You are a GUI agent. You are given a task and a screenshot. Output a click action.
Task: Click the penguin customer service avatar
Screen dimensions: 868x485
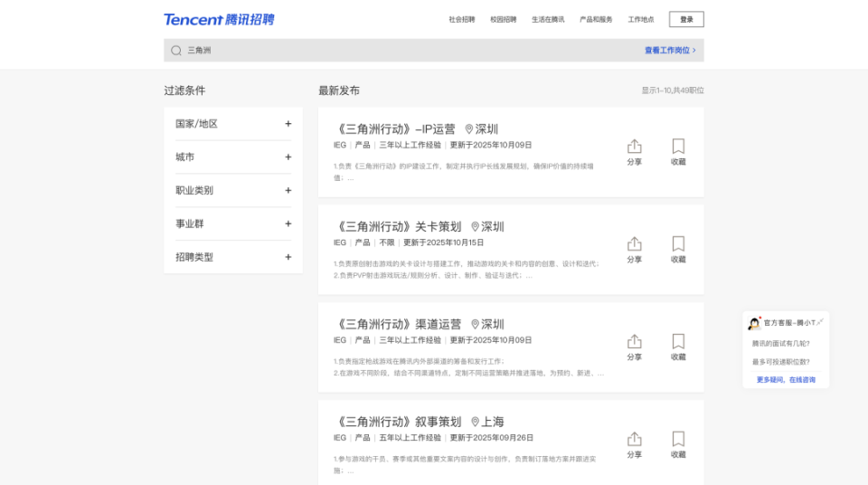pos(754,323)
